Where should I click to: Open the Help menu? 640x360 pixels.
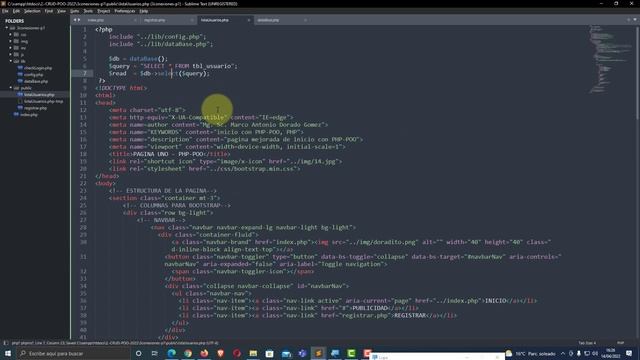coord(144,11)
